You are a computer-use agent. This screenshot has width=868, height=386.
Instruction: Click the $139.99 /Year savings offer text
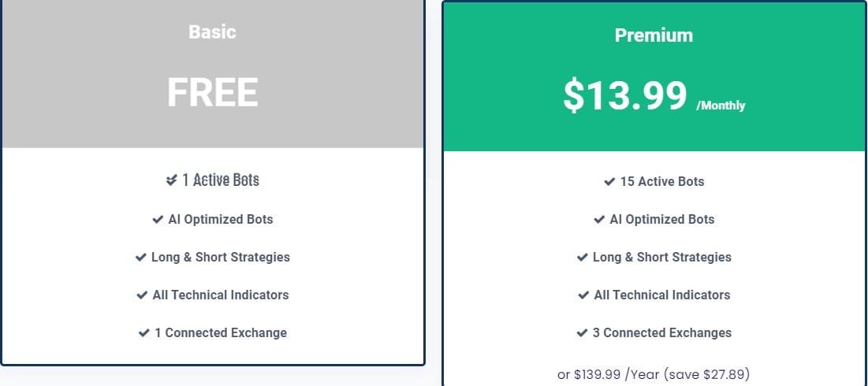pos(654,374)
